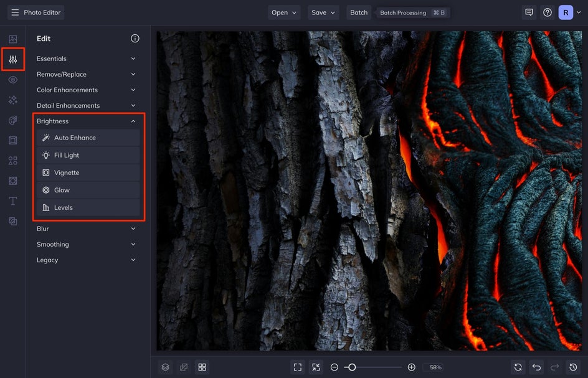Click the fit-to-screen icon
The height and width of the screenshot is (378, 588).
[298, 367]
